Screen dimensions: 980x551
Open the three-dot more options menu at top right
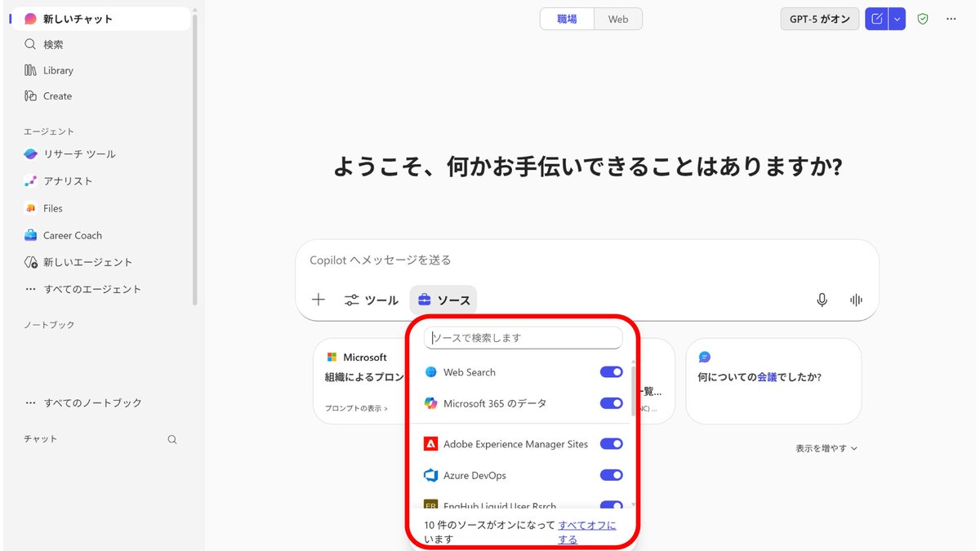pos(951,19)
